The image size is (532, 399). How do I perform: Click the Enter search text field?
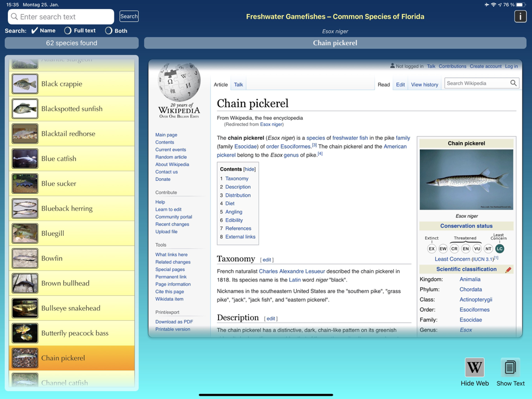[61, 16]
